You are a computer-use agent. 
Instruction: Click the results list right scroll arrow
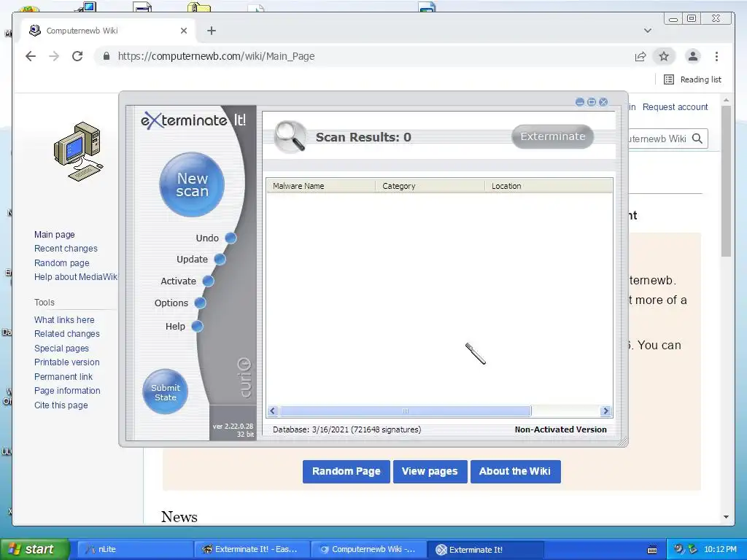click(605, 411)
